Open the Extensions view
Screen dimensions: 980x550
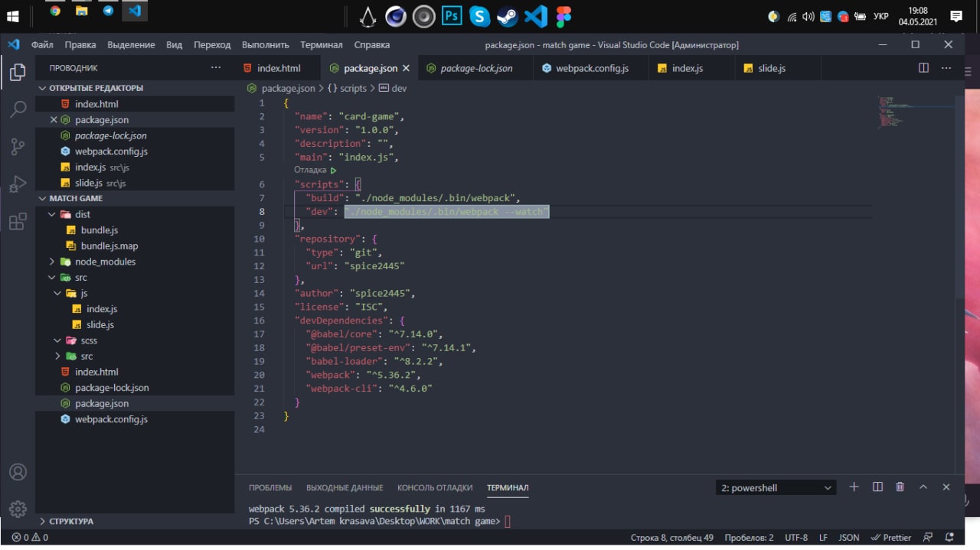18,222
